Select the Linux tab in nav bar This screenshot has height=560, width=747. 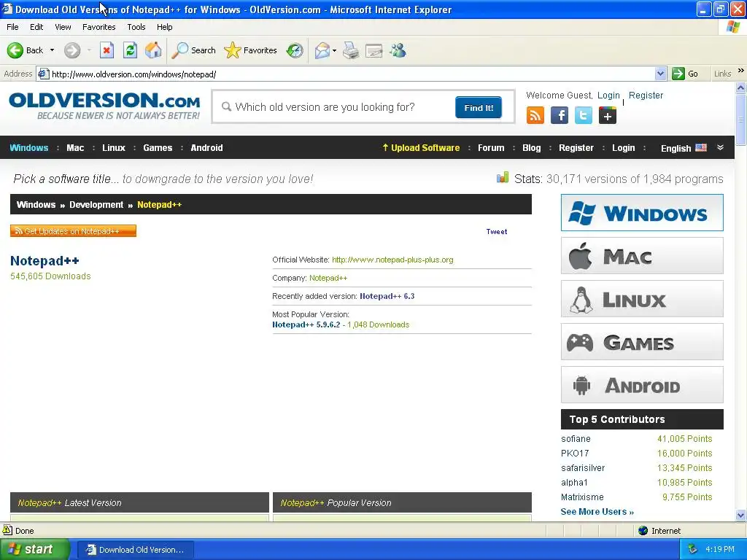(113, 147)
